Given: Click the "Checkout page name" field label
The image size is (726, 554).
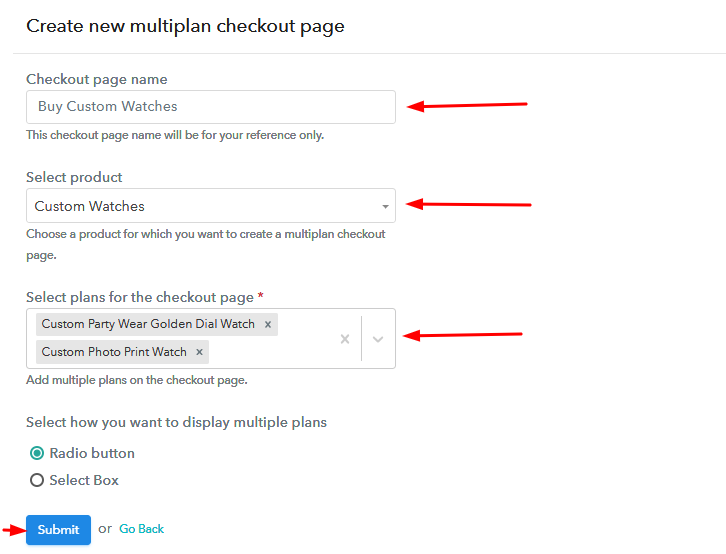Looking at the screenshot, I should (x=97, y=79).
